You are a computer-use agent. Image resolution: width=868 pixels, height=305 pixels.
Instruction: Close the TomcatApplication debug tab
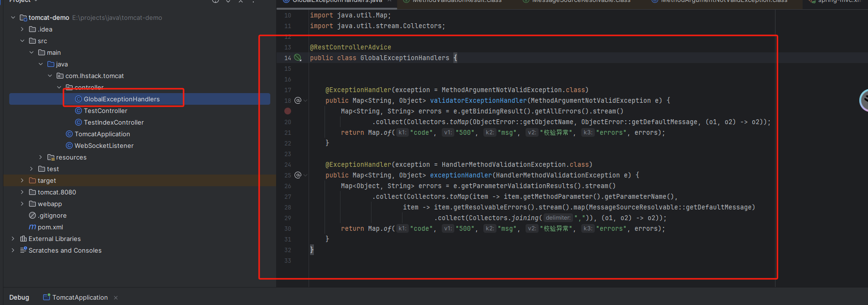click(116, 298)
